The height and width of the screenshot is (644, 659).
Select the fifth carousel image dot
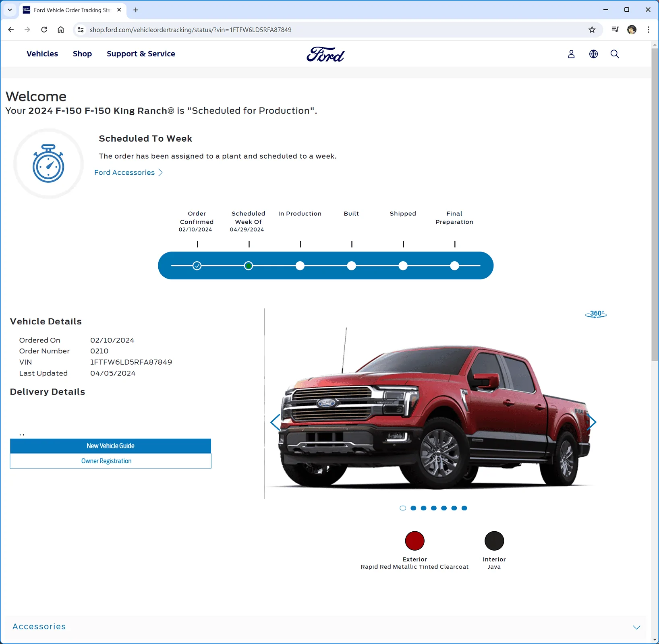[444, 508]
